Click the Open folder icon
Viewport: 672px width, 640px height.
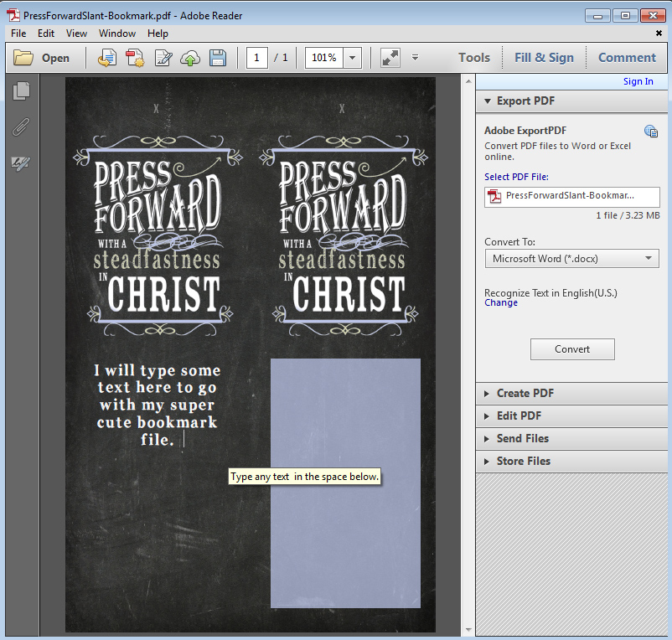[23, 58]
